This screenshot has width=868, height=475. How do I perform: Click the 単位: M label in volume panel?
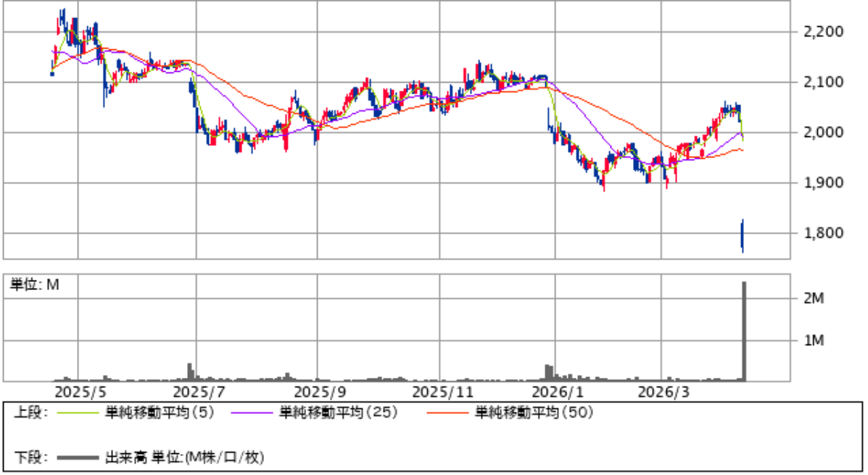[x=34, y=285]
